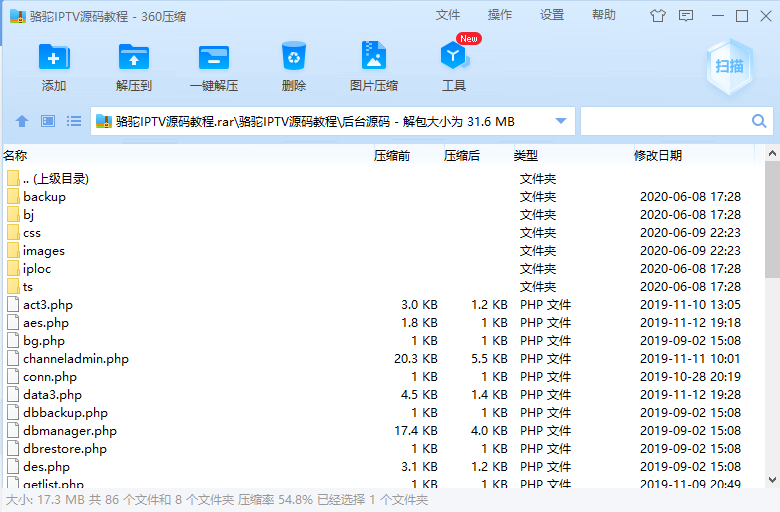Sort by the 名称 (Name) column header
This screenshot has width=780, height=512.
(15, 156)
